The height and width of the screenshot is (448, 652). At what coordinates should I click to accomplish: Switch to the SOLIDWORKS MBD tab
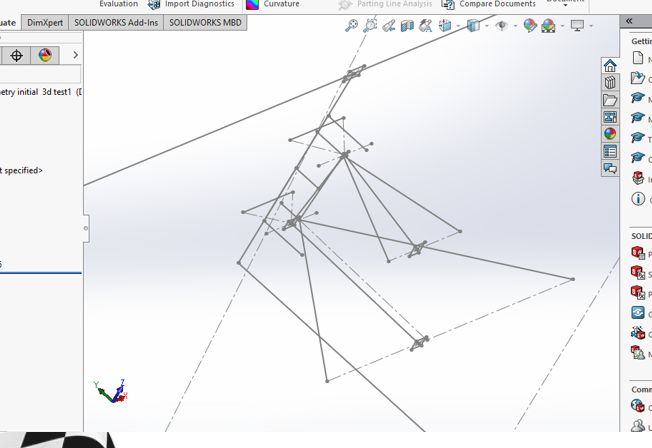tap(205, 23)
